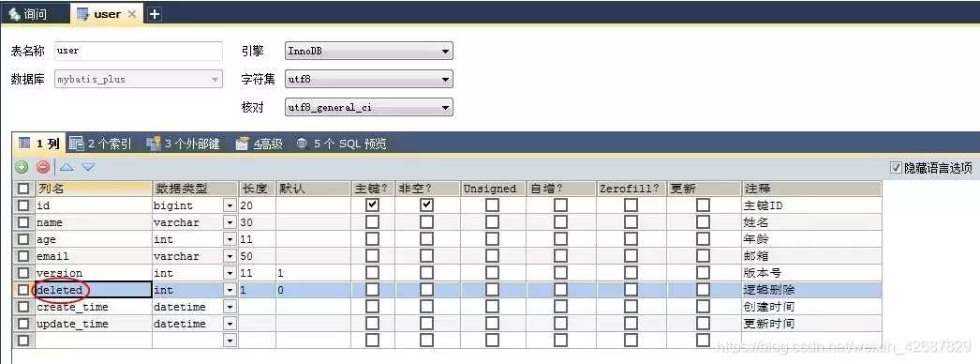Image resolution: width=980 pixels, height=364 pixels.
Task: Click the 表名称 input field
Action: tap(138, 51)
